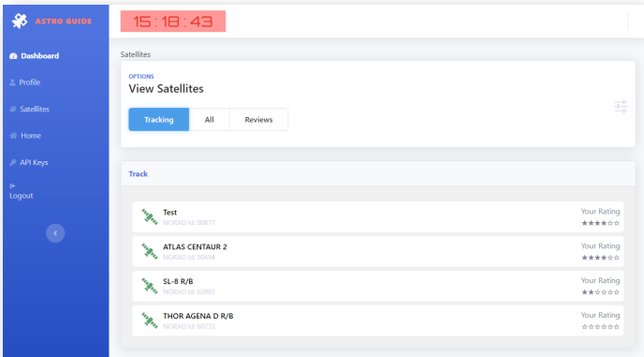This screenshot has width=644, height=357.
Task: Click the THOR AGENA D R/B satellite name
Action: [198, 316]
